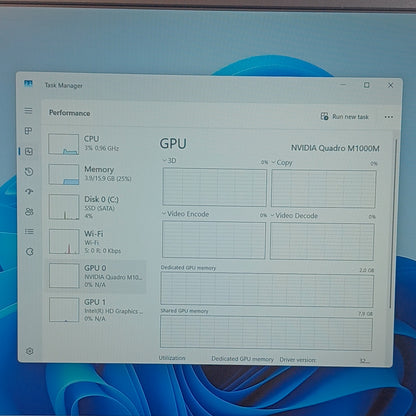Click the Memory usage mini graph thumbnail
Viewport: 416px width, 416px height.
[64, 174]
